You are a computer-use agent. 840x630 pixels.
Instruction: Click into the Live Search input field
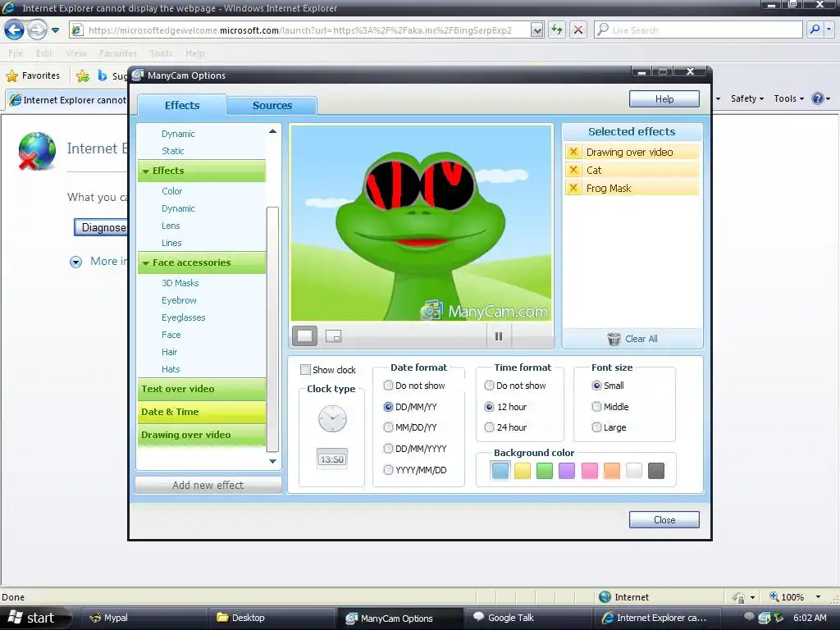pyautogui.click(x=699, y=30)
